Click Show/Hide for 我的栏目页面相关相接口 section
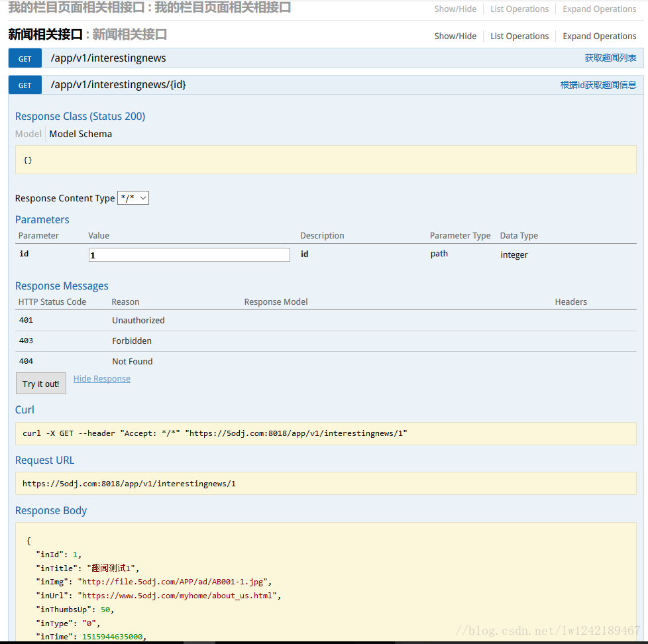 pos(455,9)
